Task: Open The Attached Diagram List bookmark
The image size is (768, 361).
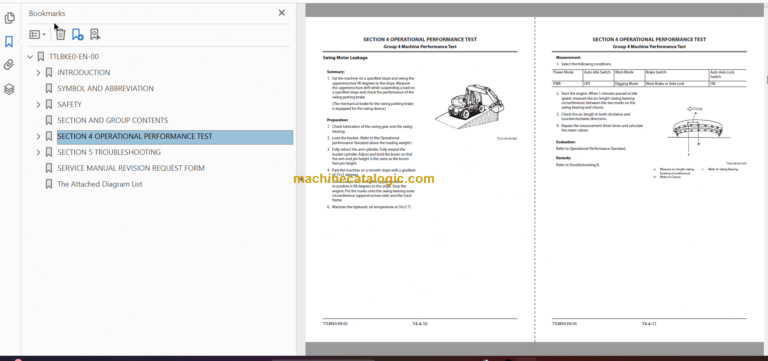Action: click(x=100, y=184)
